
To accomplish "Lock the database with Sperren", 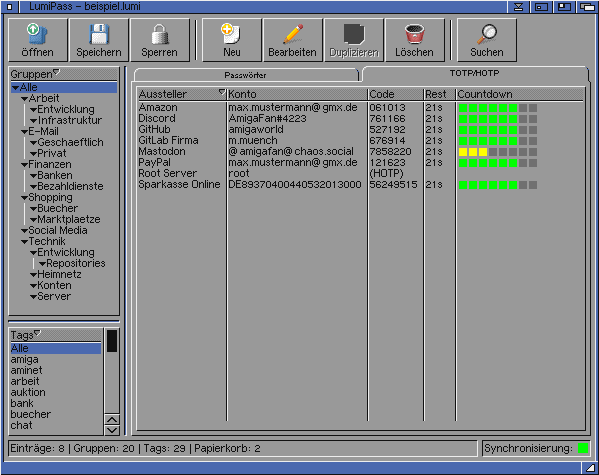I will point(159,40).
